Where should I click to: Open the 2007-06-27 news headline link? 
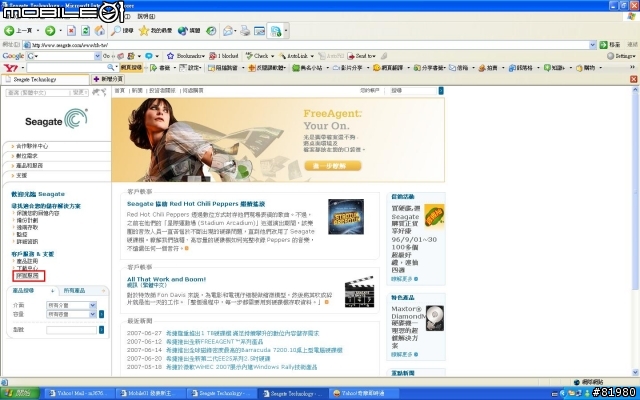pos(242,333)
